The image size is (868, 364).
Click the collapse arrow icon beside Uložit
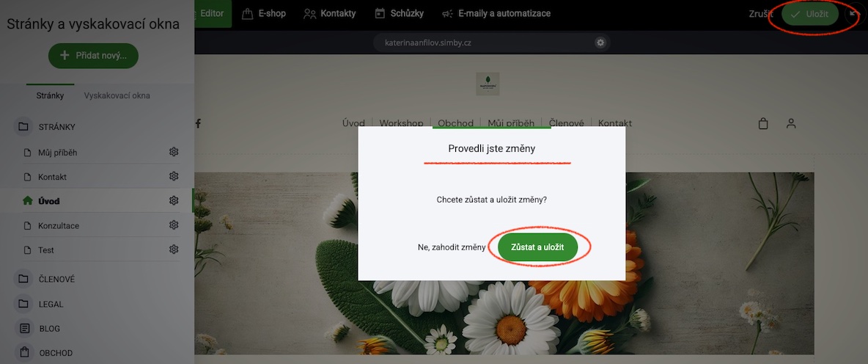pyautogui.click(x=854, y=15)
